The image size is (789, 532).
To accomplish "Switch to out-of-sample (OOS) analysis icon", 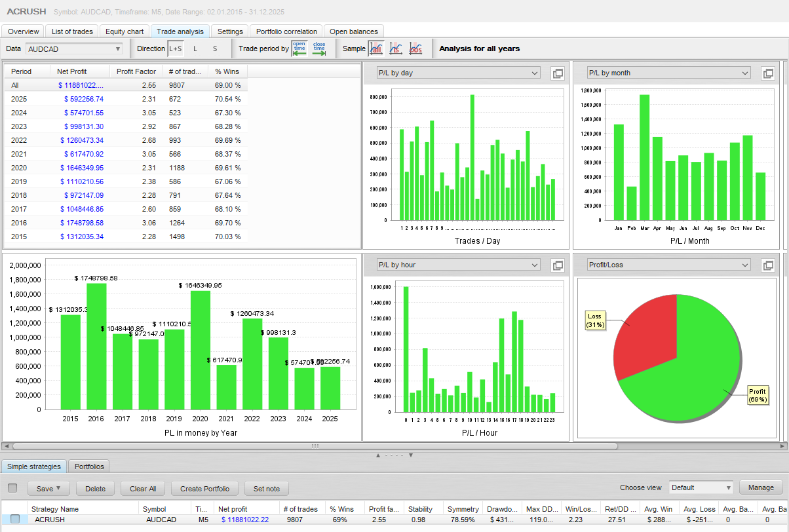I will 415,48.
